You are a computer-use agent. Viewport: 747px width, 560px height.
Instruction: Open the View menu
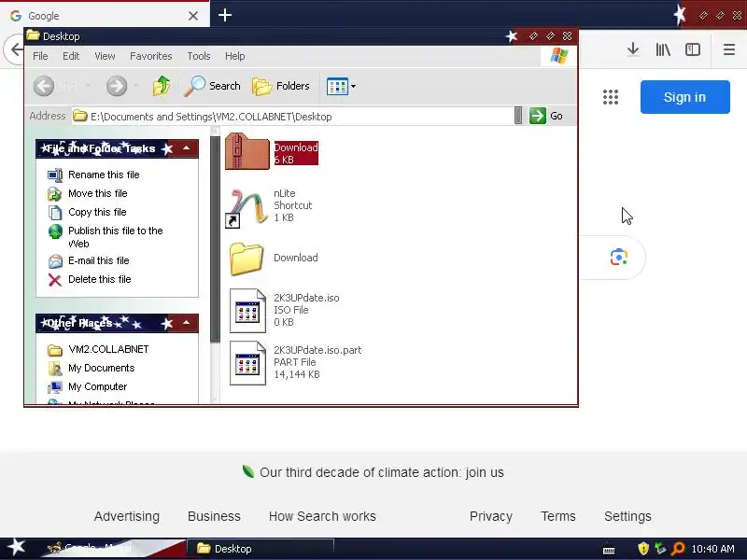105,56
